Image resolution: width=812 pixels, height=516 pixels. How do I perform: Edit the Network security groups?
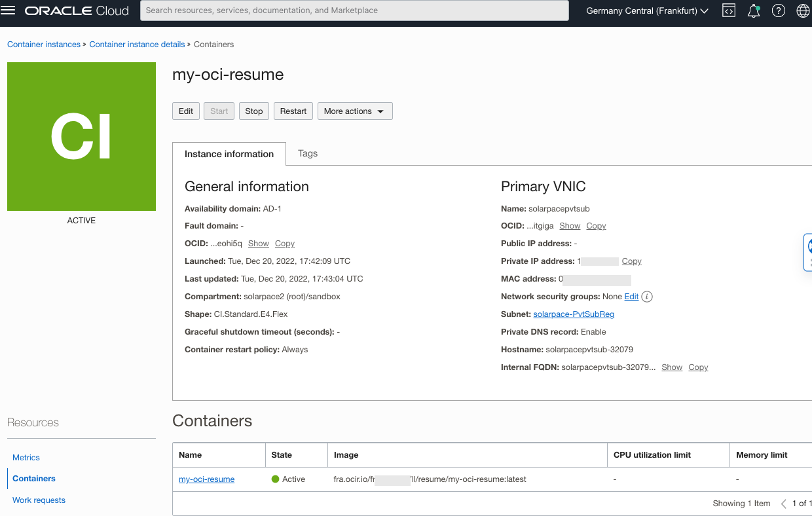tap(631, 297)
